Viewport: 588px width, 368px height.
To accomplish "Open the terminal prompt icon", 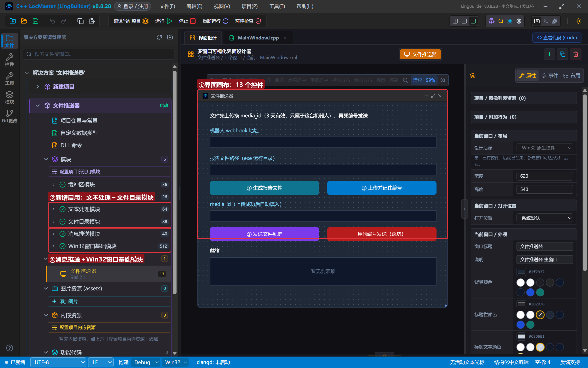I will pos(546,21).
